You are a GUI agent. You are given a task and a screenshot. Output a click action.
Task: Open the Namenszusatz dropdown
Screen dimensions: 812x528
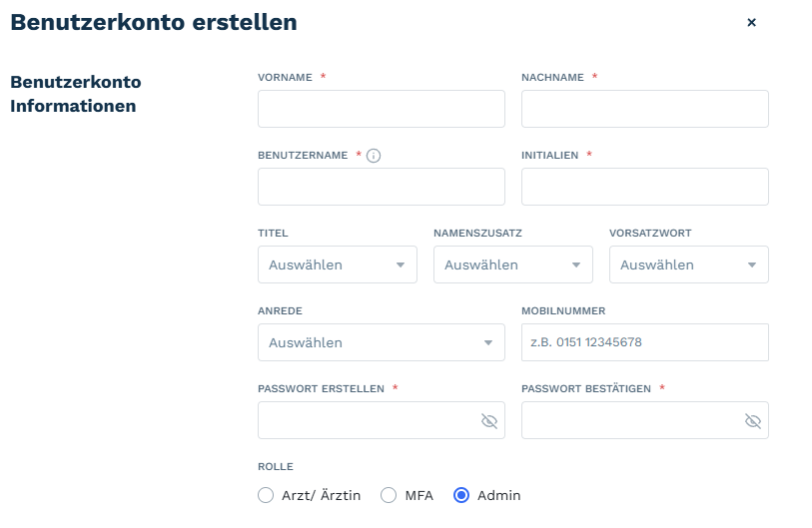pyautogui.click(x=513, y=264)
